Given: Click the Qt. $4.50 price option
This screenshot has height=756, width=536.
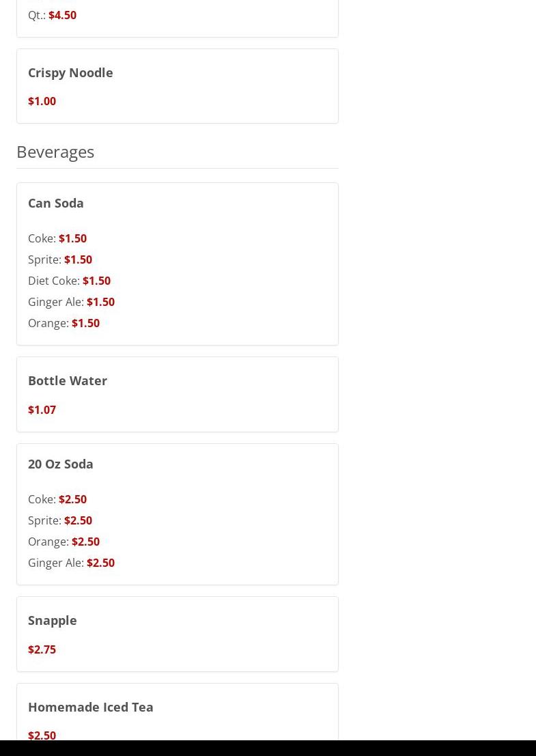Looking at the screenshot, I should [53, 15].
